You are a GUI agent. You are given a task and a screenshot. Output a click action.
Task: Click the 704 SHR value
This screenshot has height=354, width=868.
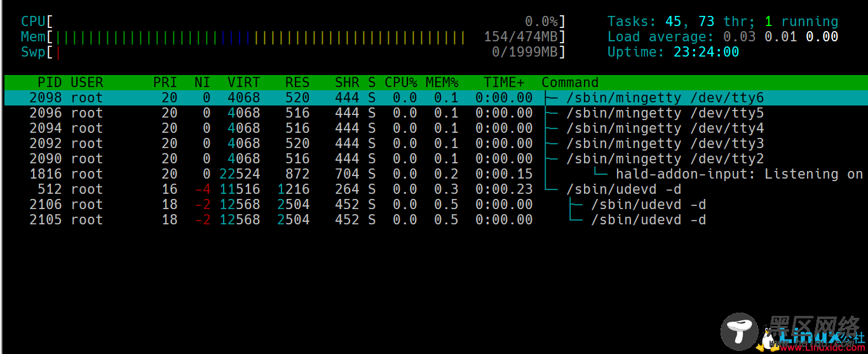[x=347, y=174]
